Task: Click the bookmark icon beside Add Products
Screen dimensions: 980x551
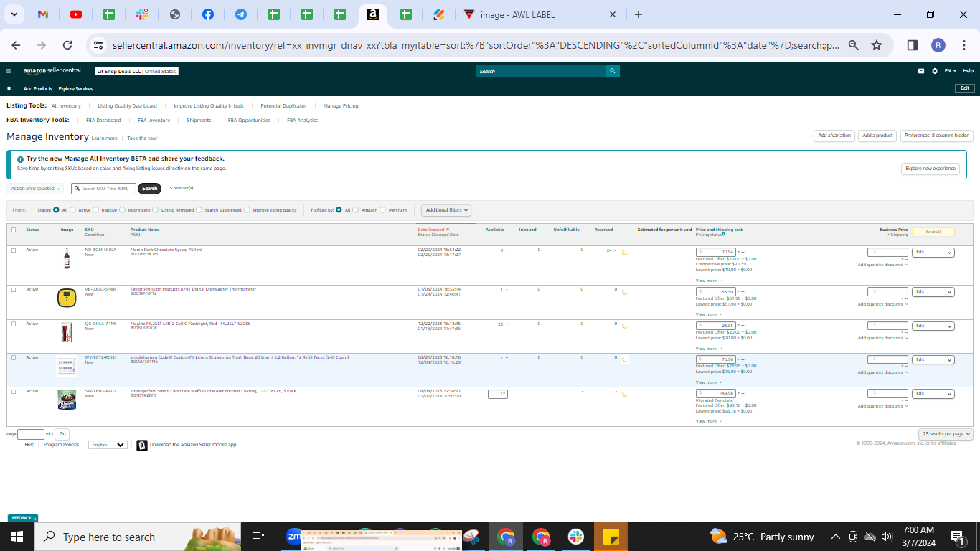Action: (9, 88)
